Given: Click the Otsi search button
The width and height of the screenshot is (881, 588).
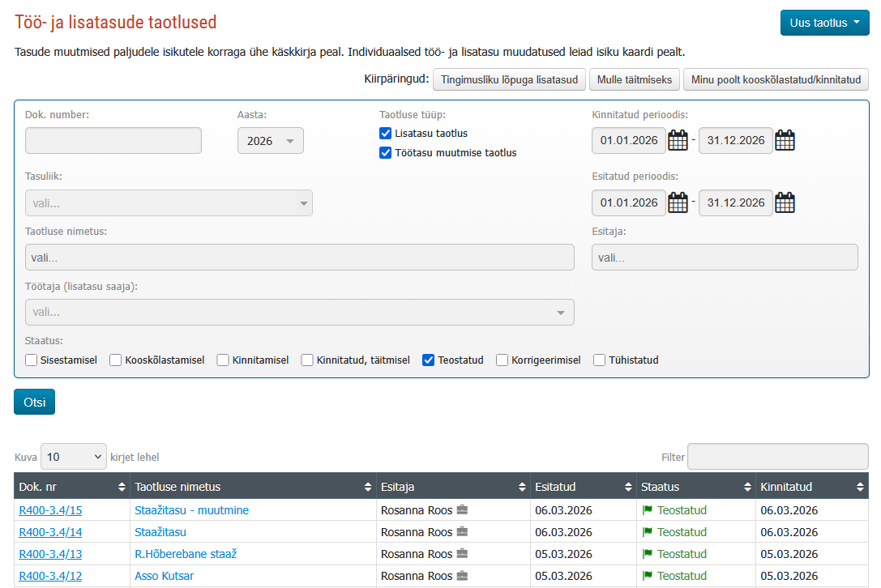Looking at the screenshot, I should 34,402.
